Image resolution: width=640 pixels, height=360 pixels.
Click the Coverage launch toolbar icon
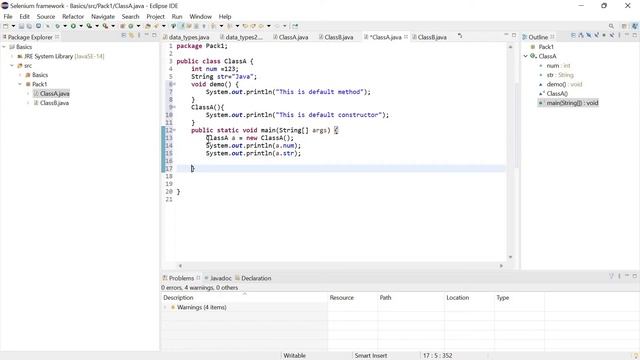(89, 26)
